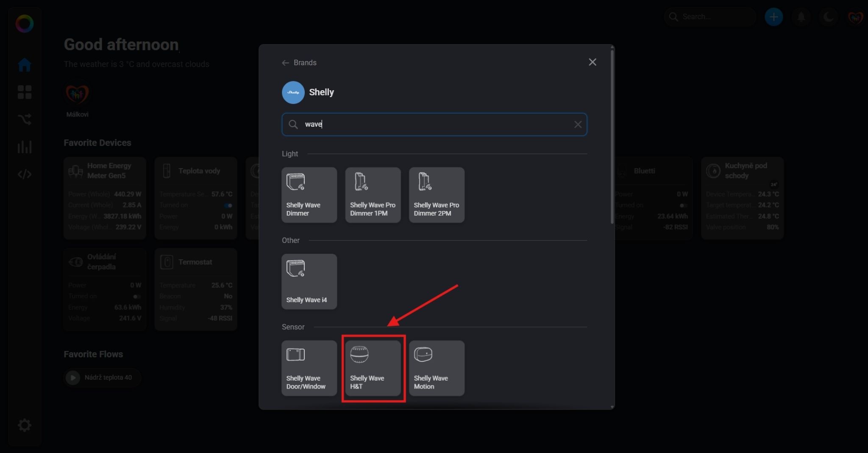Select Shelly Wave Door/Window sensor

(309, 368)
